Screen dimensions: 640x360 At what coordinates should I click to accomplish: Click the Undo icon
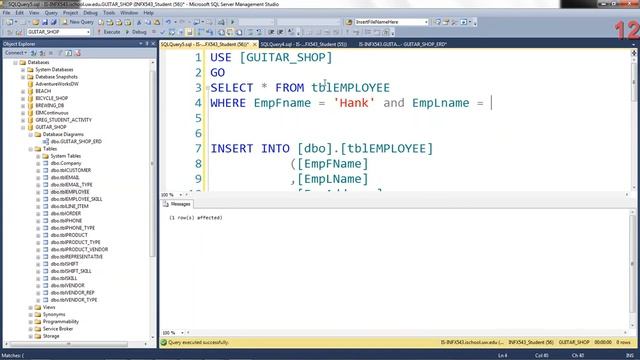click(168, 22)
